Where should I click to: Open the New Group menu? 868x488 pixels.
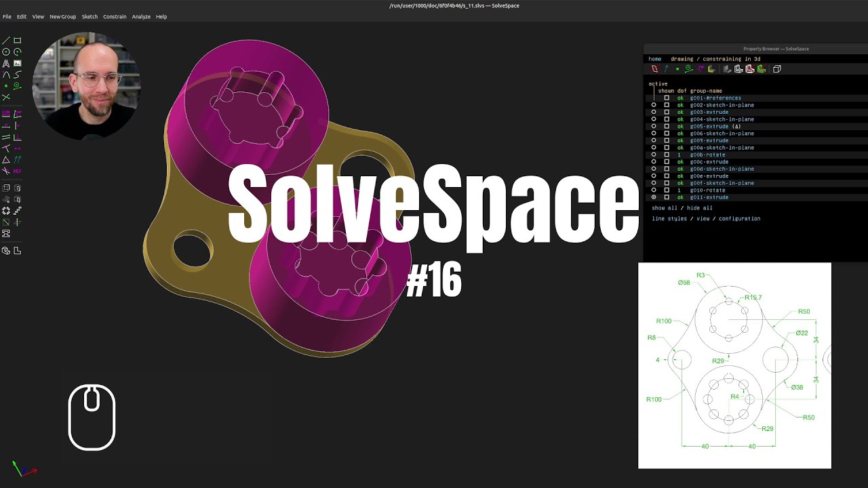pos(62,16)
